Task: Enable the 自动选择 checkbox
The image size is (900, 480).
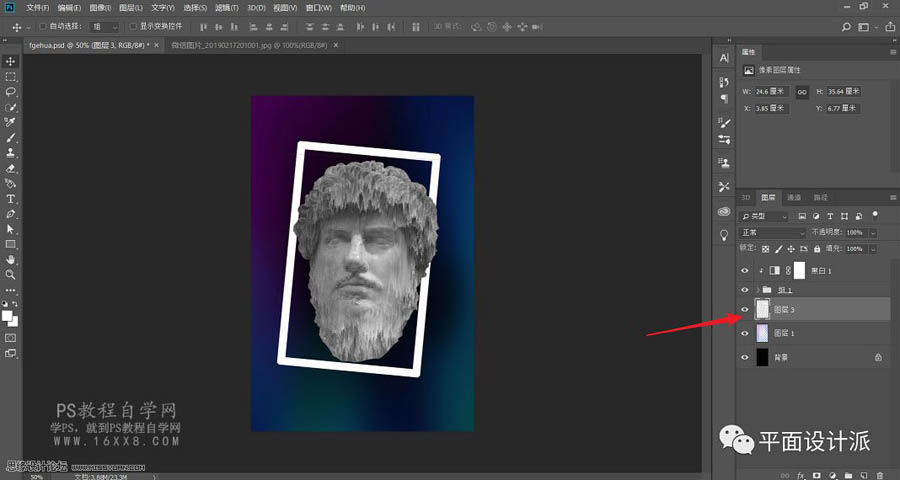Action: pos(41,26)
